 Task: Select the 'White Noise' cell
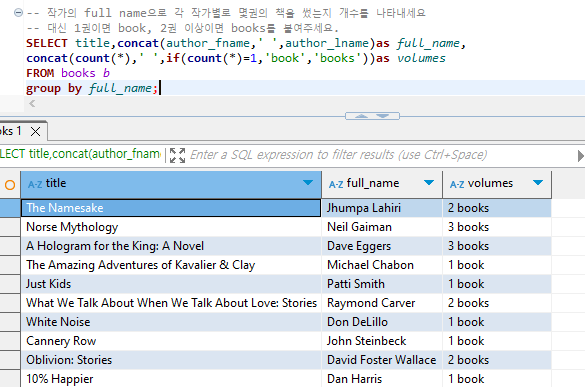pos(171,322)
